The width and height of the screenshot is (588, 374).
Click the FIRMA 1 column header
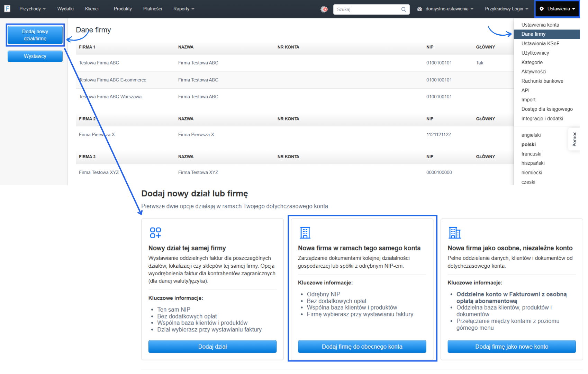click(87, 47)
